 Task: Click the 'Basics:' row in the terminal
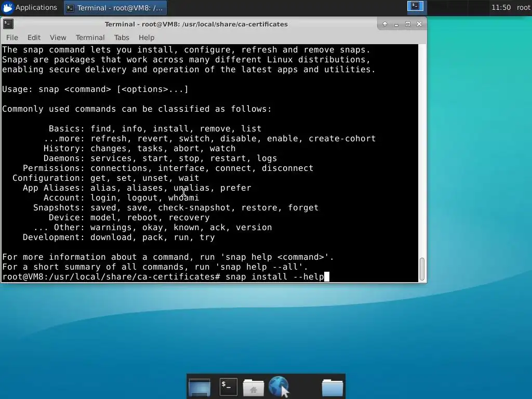pos(155,129)
